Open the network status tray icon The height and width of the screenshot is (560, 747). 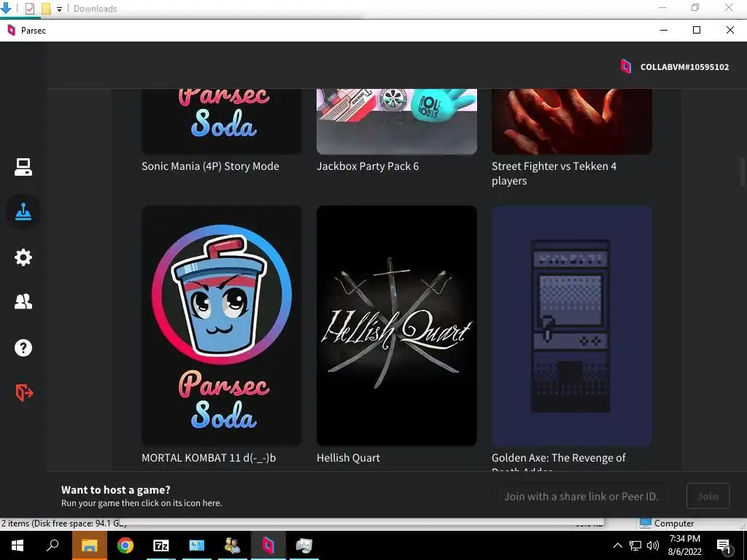(x=635, y=545)
